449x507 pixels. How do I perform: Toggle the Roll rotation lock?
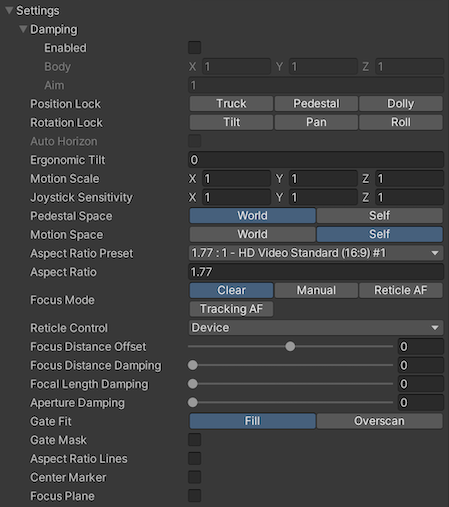pos(401,122)
